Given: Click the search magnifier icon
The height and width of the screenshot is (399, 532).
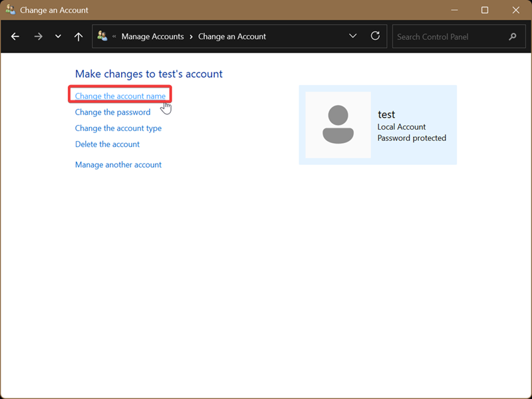Looking at the screenshot, I should point(513,37).
